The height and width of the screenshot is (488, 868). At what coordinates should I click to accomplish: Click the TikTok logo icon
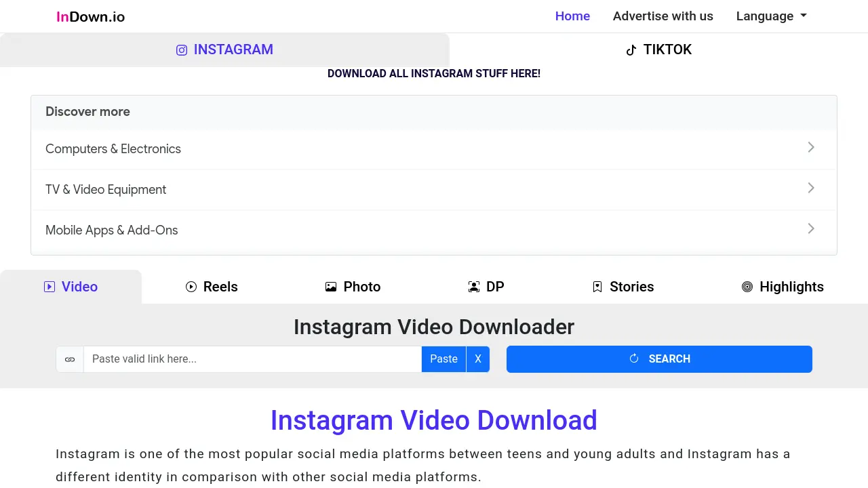pyautogui.click(x=631, y=50)
